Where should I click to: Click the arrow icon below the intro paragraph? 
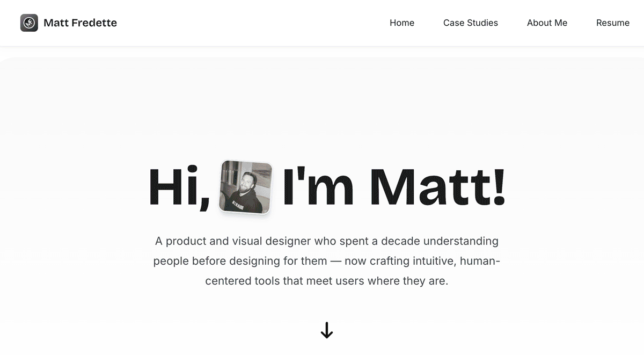(327, 330)
